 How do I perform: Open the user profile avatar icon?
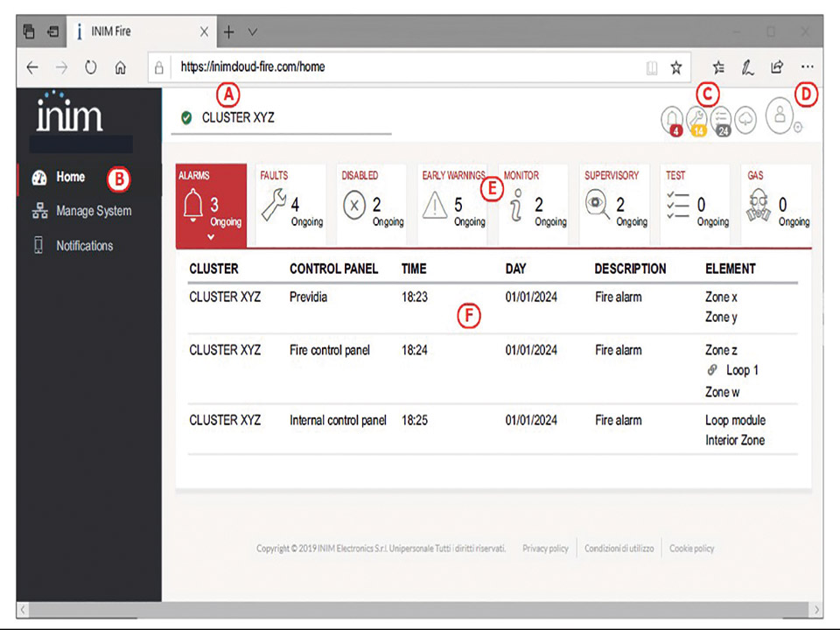coord(780,115)
